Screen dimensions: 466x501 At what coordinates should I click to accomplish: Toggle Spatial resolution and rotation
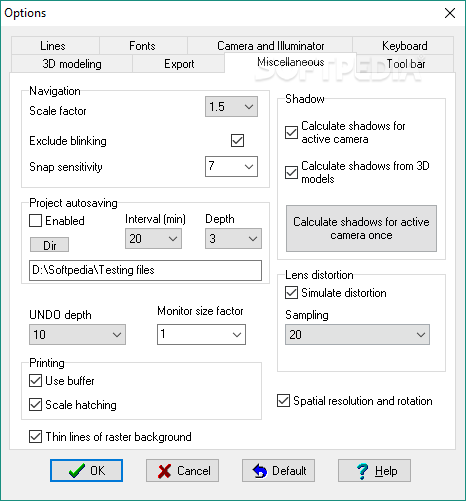[x=283, y=401]
